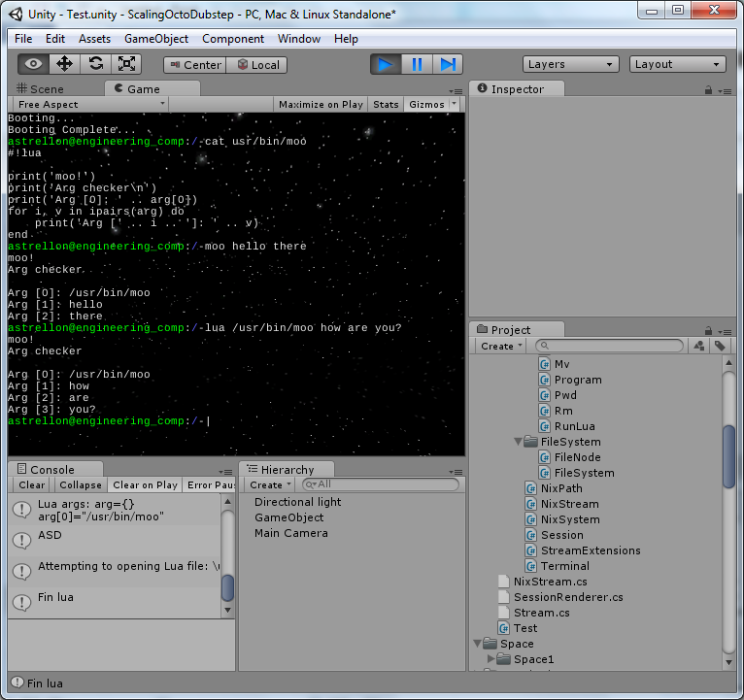Select Main Camera in Hierarchy
744x700 pixels.
click(x=290, y=533)
